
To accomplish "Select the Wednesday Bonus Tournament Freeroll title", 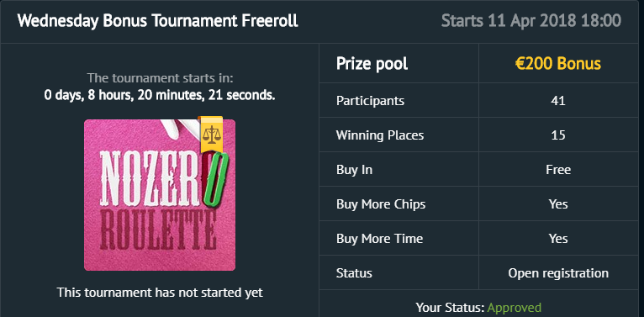I will coord(158,21).
